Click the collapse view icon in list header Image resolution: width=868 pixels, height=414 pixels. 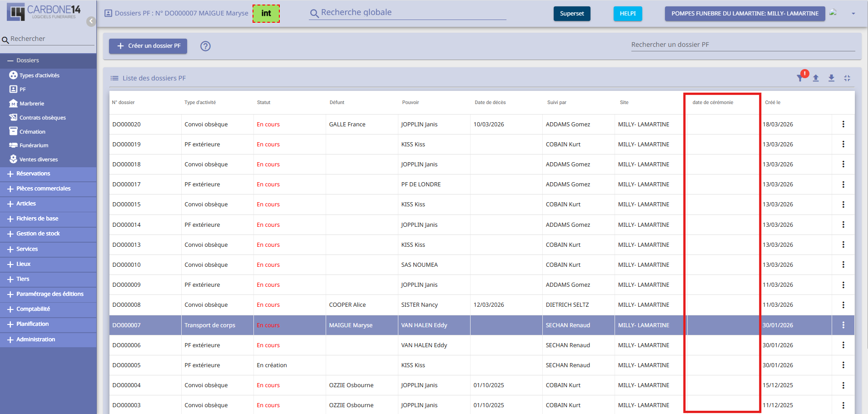[x=847, y=78]
